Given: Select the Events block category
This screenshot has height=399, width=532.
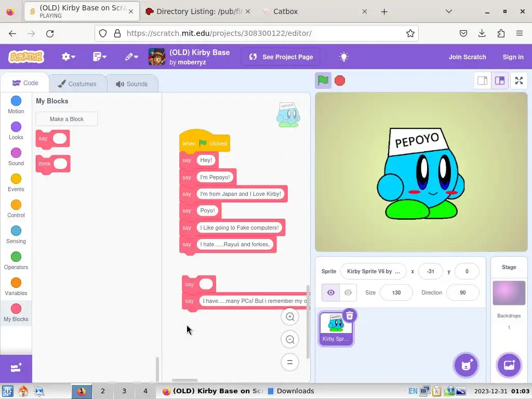Looking at the screenshot, I should click(x=16, y=183).
